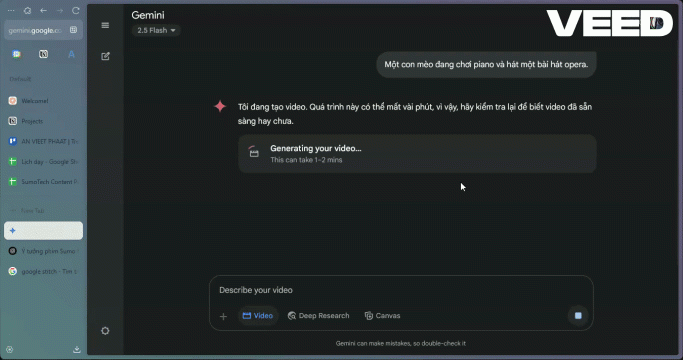Click the browser icon next to three-dot menu
This screenshot has width=683, height=360.
point(27,10)
